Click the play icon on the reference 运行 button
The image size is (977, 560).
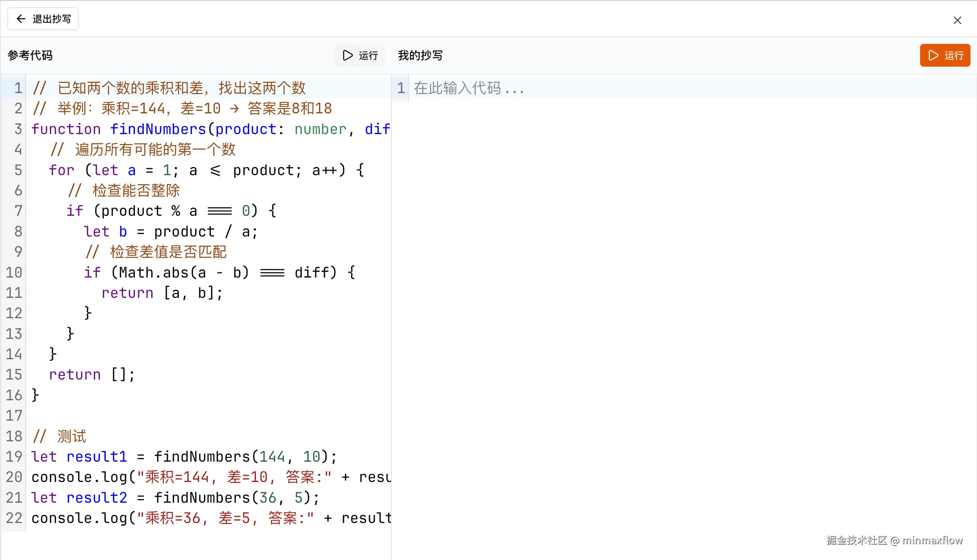(x=347, y=55)
